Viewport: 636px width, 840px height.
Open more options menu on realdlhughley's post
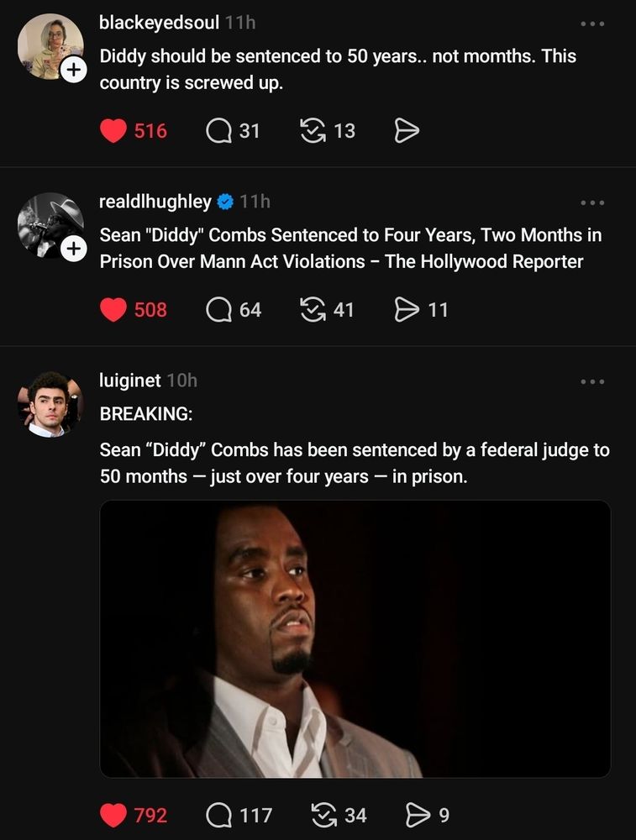pyautogui.click(x=592, y=202)
